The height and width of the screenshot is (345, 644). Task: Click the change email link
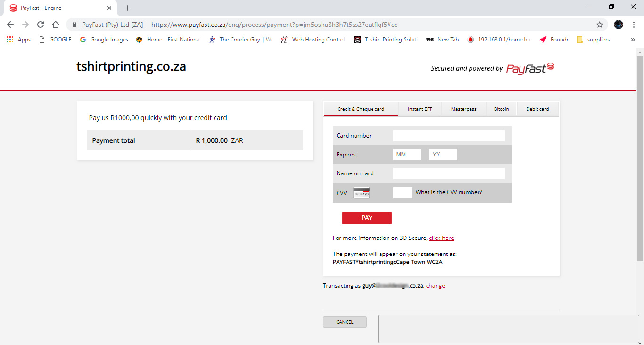click(436, 286)
